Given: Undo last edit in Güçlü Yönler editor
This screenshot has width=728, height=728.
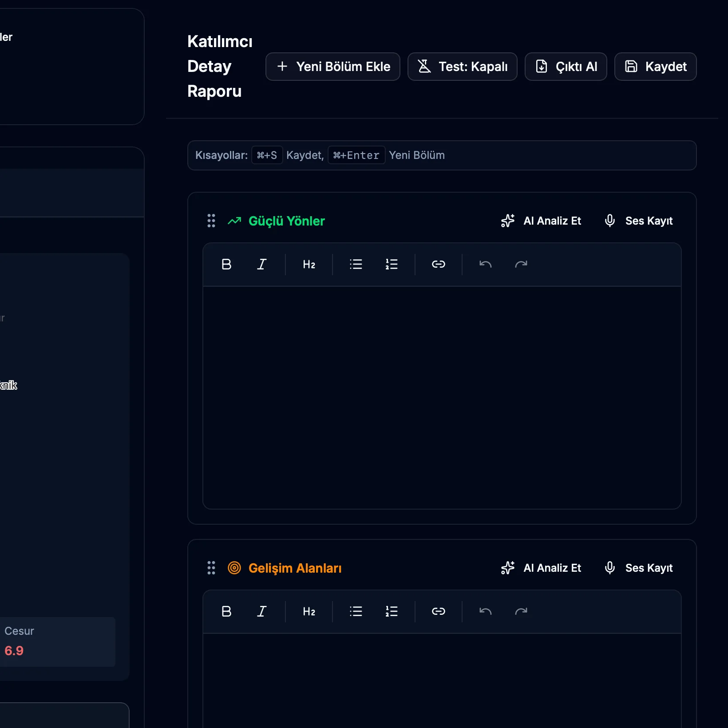Looking at the screenshot, I should click(485, 265).
